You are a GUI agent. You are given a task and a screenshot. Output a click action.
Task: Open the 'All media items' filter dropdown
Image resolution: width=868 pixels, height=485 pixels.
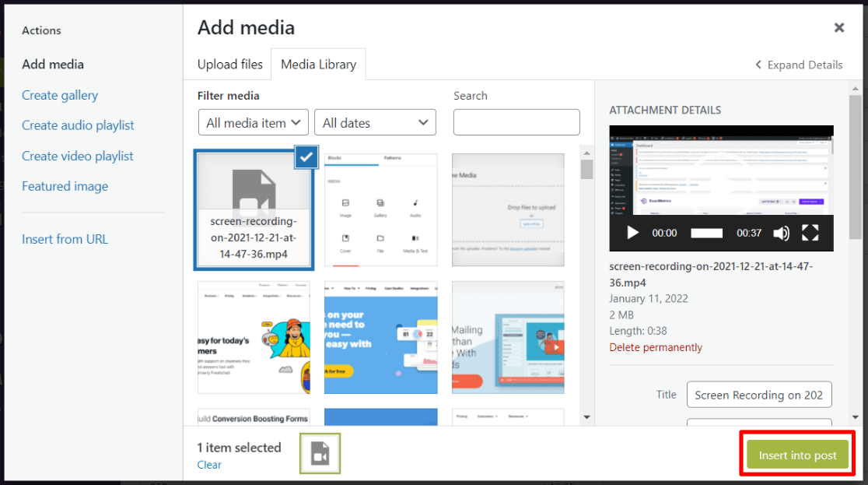click(x=253, y=122)
